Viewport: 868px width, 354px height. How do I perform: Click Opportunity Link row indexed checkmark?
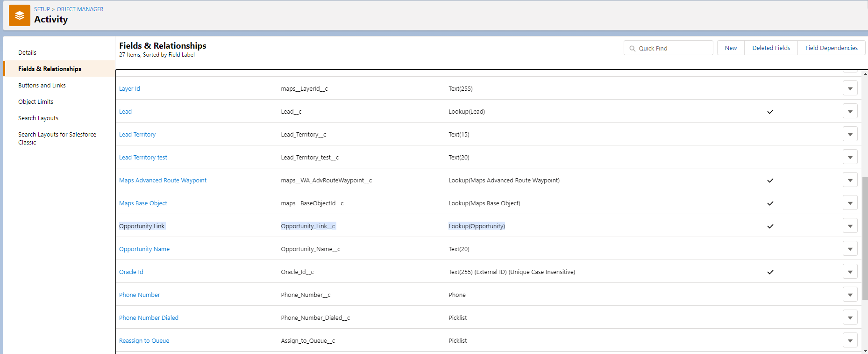click(770, 226)
